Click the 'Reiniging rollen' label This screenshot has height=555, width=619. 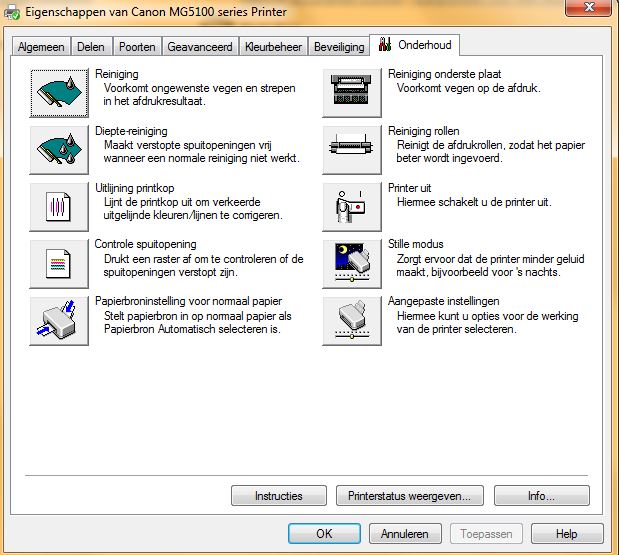pyautogui.click(x=424, y=131)
